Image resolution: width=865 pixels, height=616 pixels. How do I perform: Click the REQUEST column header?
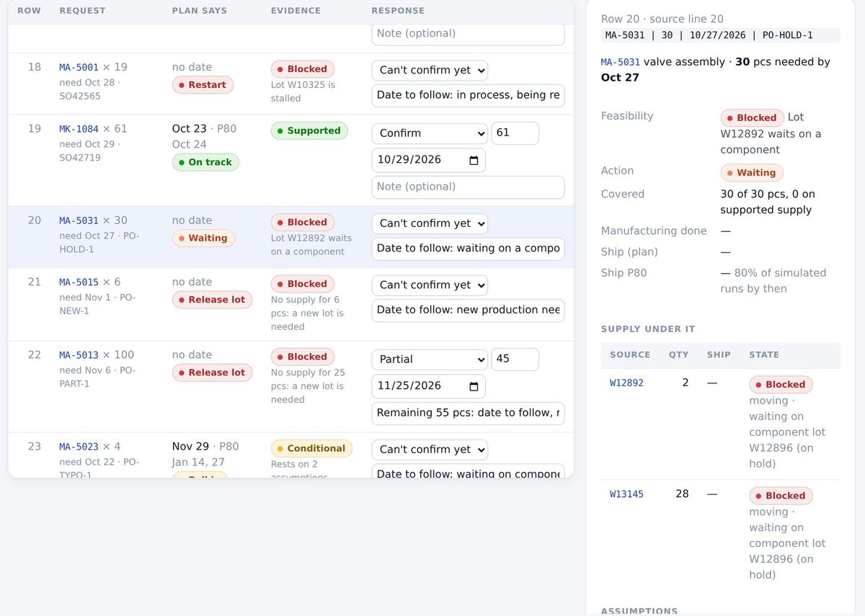(82, 11)
